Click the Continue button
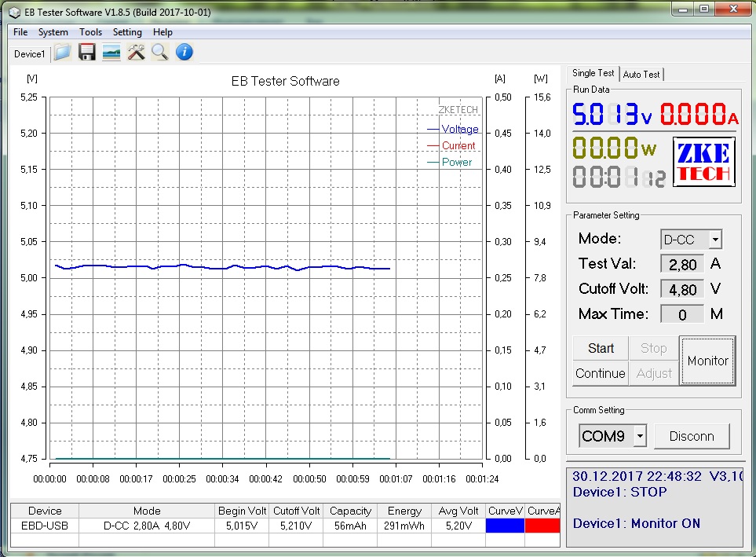 click(x=601, y=373)
